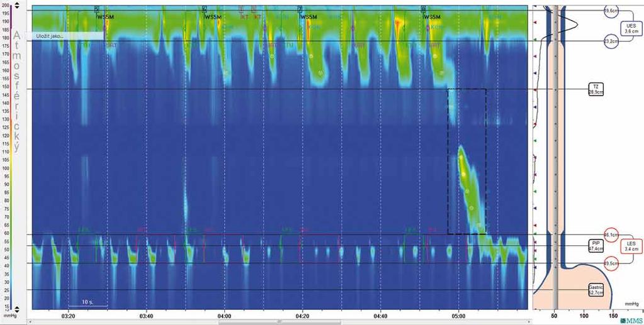Screen dimensions: 644x325
Task: Click the WS5M label of swallow 6
Action: tap(213, 17)
